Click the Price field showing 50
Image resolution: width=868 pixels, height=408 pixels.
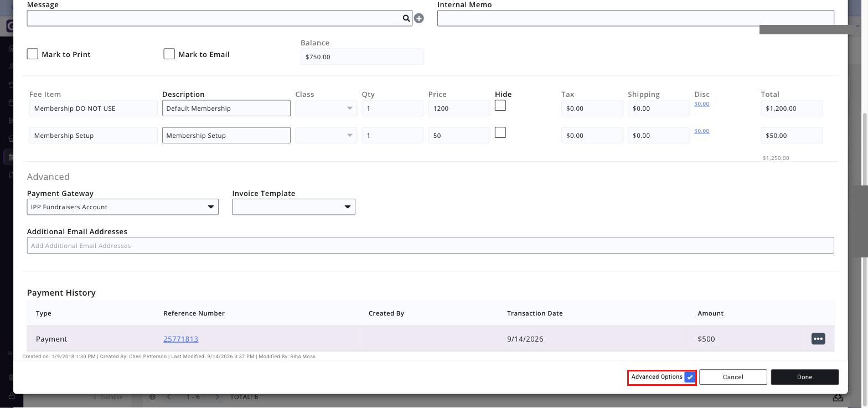pyautogui.click(x=459, y=136)
